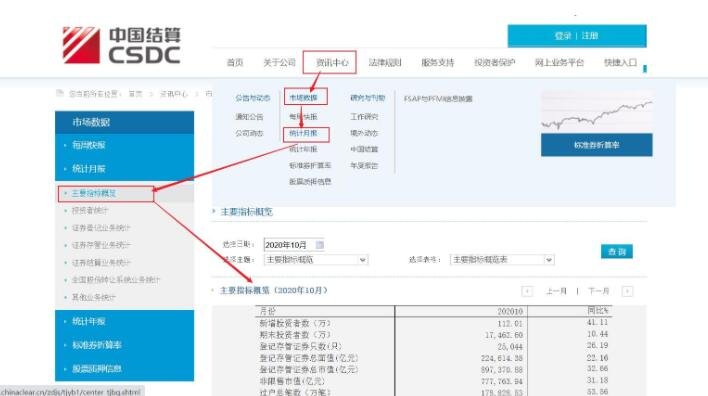Select 主要指标概览 in the sidebar submenu
708x396 pixels.
94,193
